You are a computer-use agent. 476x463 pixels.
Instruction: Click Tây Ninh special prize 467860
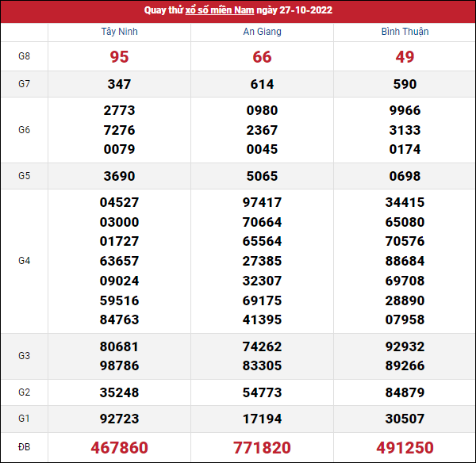click(119, 447)
